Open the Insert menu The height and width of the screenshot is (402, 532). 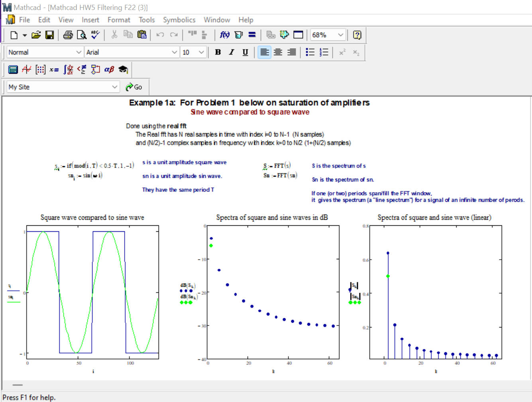[90, 20]
